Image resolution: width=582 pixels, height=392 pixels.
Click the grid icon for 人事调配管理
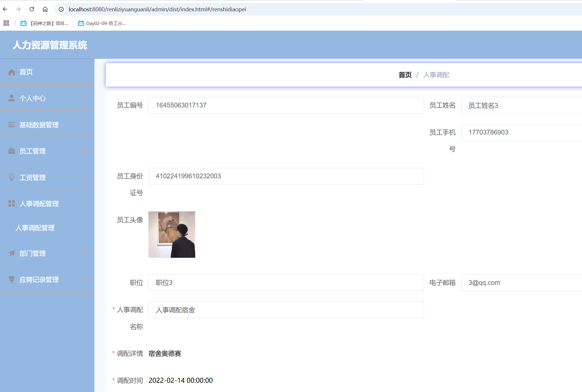[12, 203]
